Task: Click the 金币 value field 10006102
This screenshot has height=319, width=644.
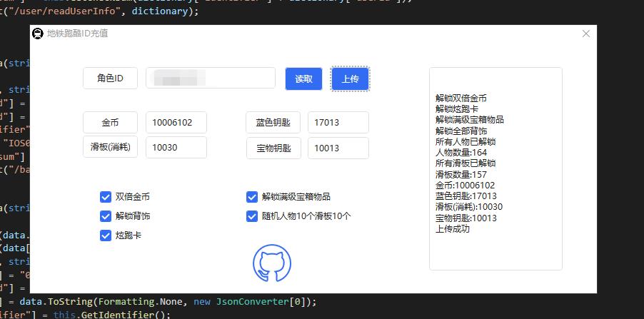Action: (176, 122)
